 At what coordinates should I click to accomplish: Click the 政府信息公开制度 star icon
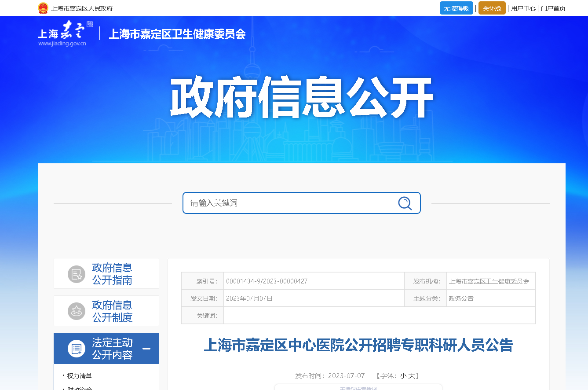[77, 311]
